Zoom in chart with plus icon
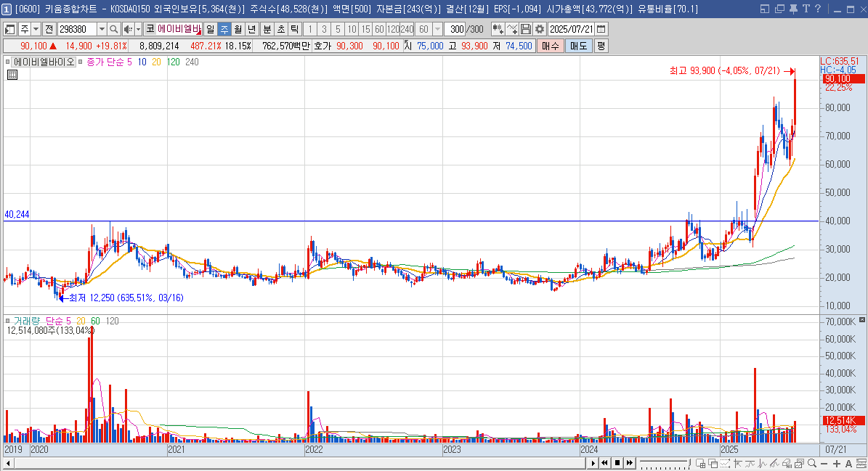Screen dimensions: 868x471 (x=837, y=463)
